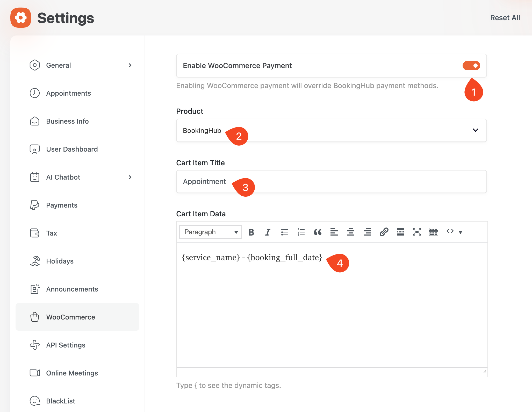Disable the WooCommerce Payment toggle
532x412 pixels.
click(471, 66)
